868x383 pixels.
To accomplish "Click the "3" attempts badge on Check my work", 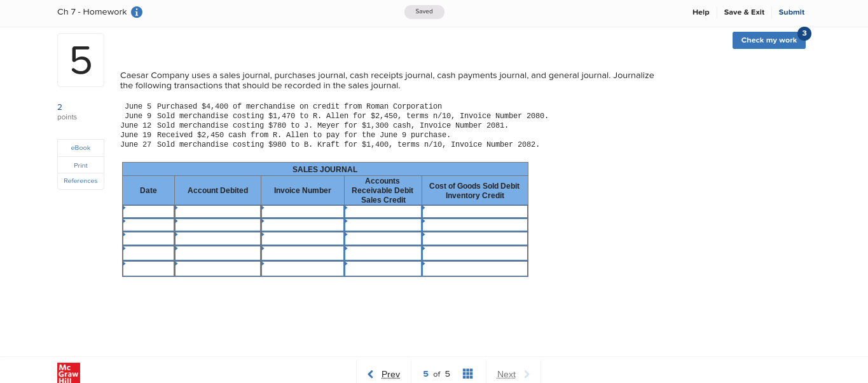I will click(x=804, y=32).
